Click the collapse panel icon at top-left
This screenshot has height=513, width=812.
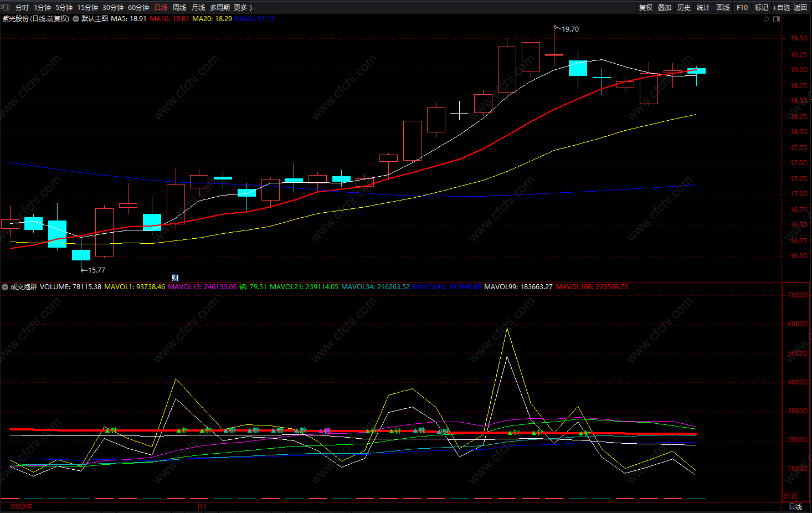tap(6, 7)
